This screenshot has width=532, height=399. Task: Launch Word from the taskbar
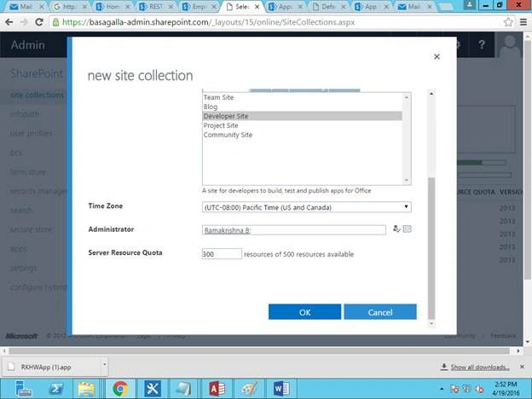point(281,389)
